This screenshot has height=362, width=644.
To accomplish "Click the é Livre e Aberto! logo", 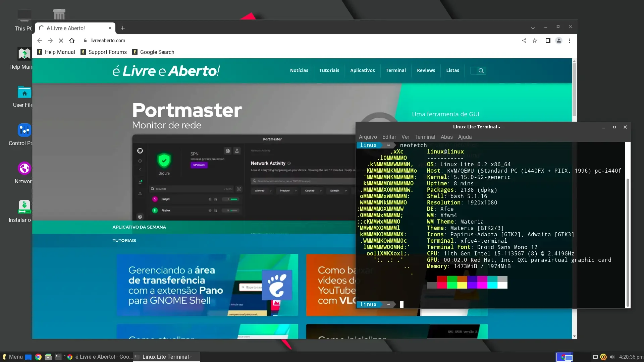I will [166, 71].
